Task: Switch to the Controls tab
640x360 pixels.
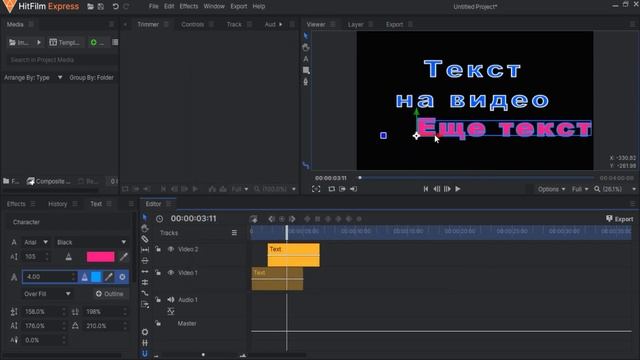Action: coord(192,24)
